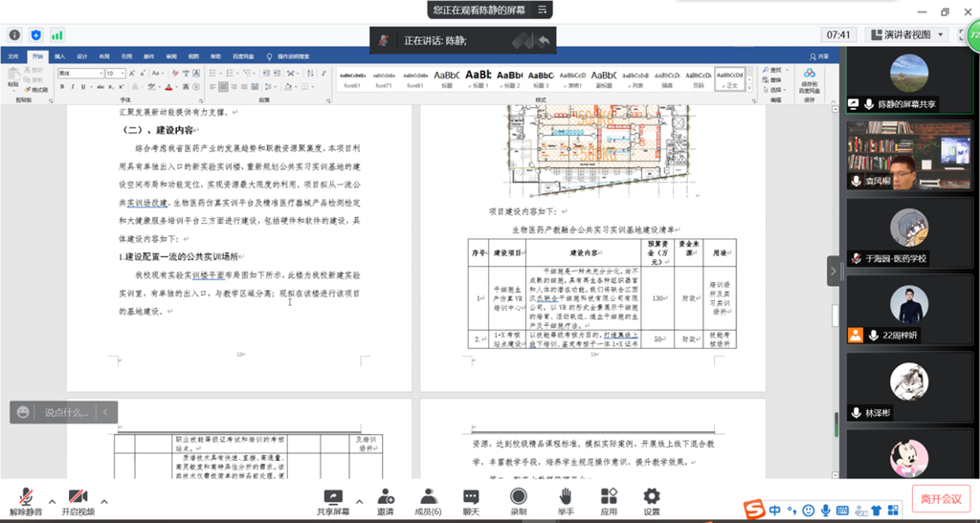Select 袁凤桐 participant video thumbnail
This screenshot has height=523, width=980.
point(909,156)
